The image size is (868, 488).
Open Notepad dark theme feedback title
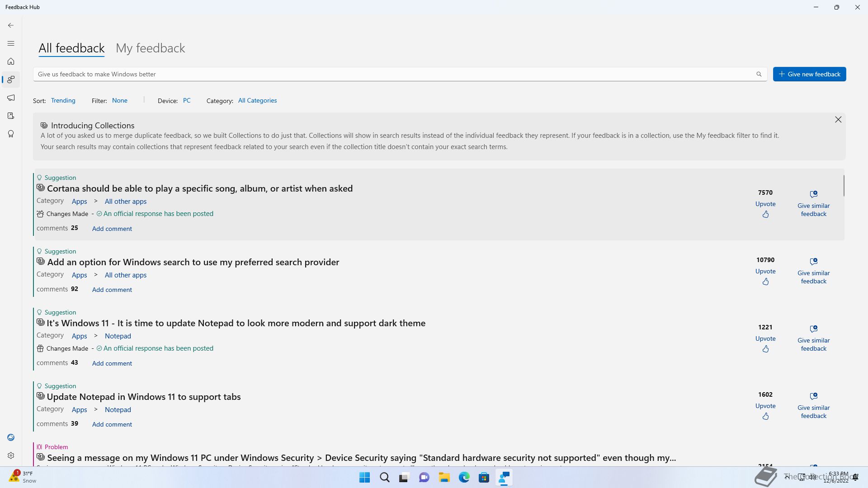pos(236,323)
